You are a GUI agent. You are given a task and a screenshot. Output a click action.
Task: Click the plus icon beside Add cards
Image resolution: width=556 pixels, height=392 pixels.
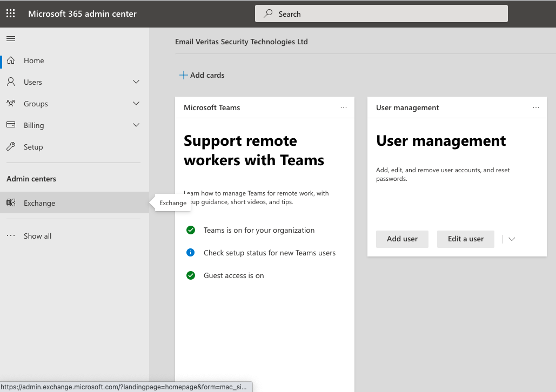183,75
